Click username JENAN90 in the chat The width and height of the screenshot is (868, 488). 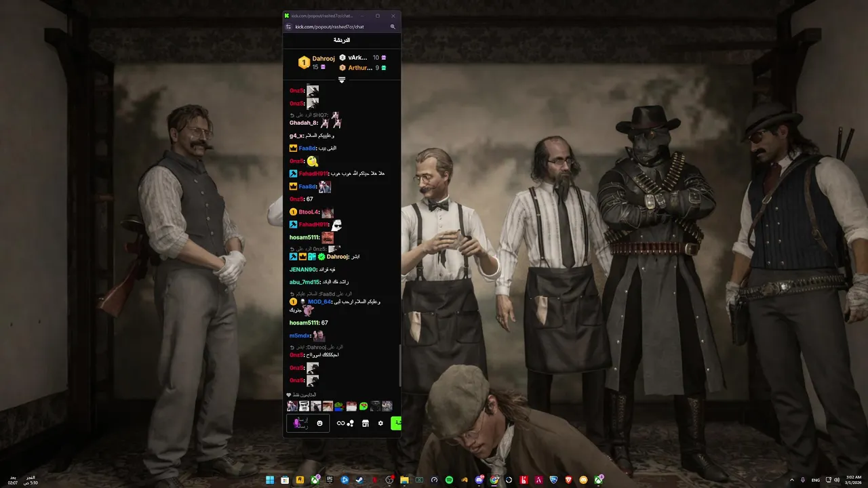[x=303, y=269]
